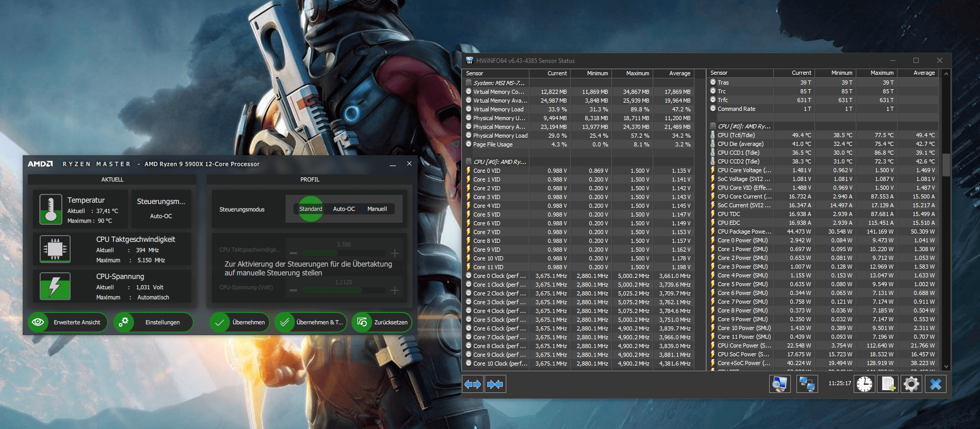Image resolution: width=980 pixels, height=429 pixels.
Task: Click the 1,031 Volt current voltage value
Action: (x=150, y=287)
